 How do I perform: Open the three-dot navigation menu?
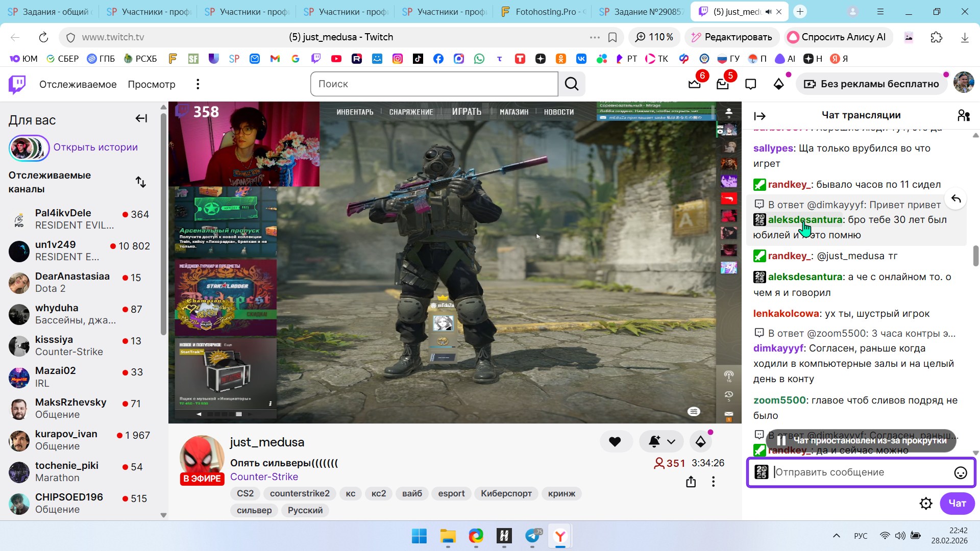coord(198,84)
